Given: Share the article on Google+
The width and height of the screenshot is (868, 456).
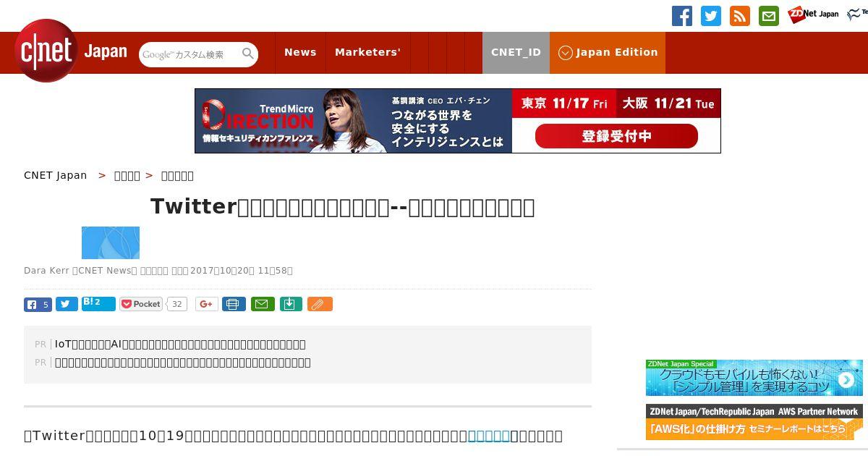Looking at the screenshot, I should coord(206,304).
